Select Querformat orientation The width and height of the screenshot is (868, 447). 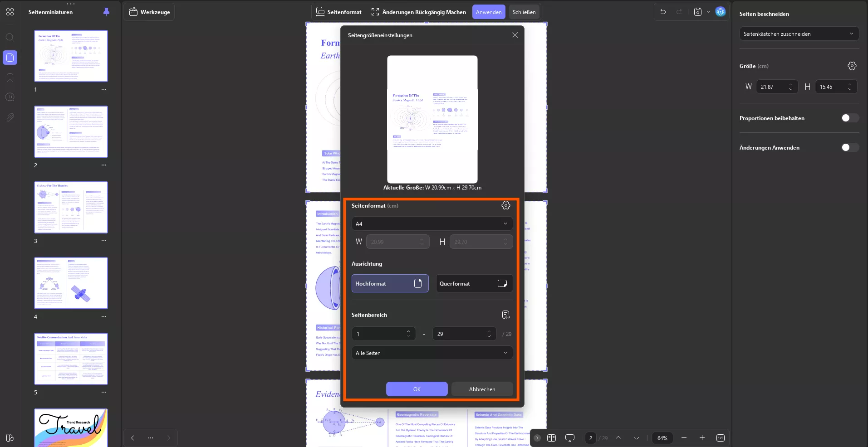pyautogui.click(x=474, y=283)
